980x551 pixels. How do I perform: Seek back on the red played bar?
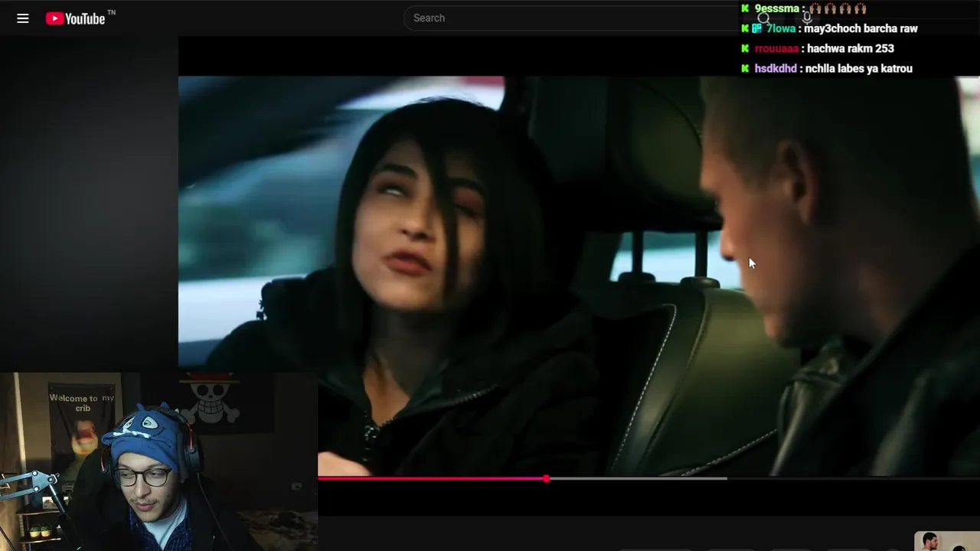click(430, 479)
